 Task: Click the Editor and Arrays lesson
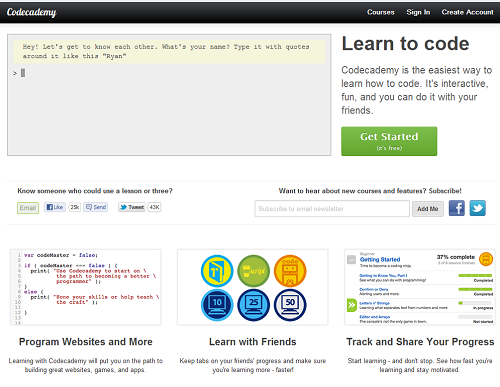click(375, 317)
